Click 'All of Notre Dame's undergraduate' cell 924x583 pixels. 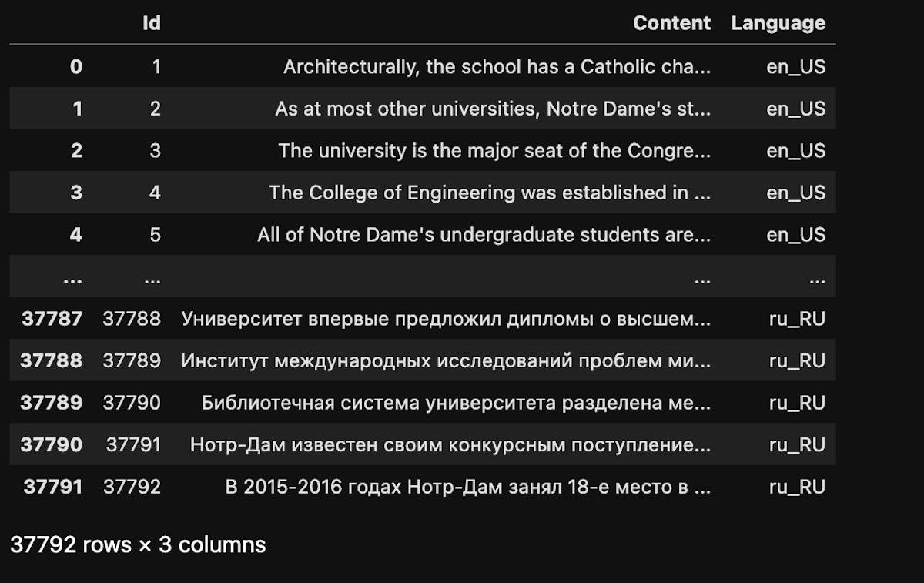pyautogui.click(x=484, y=235)
